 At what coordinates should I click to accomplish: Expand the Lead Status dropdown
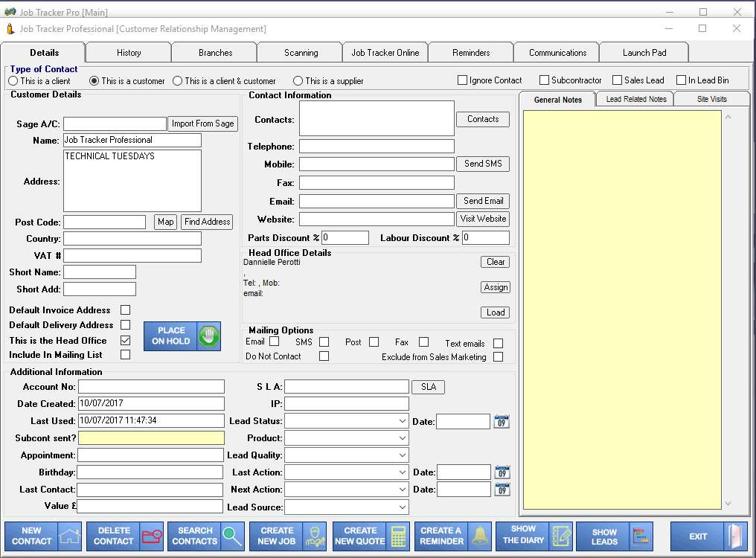pos(402,421)
